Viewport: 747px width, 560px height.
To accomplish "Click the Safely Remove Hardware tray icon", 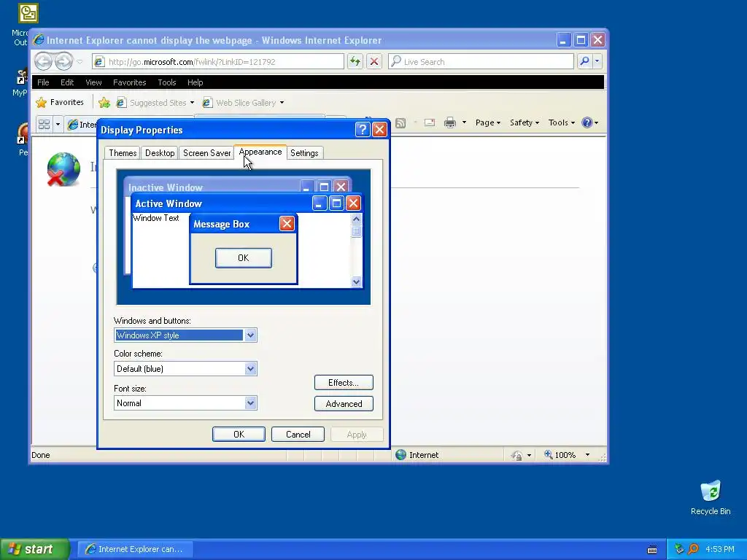I will coord(679,549).
